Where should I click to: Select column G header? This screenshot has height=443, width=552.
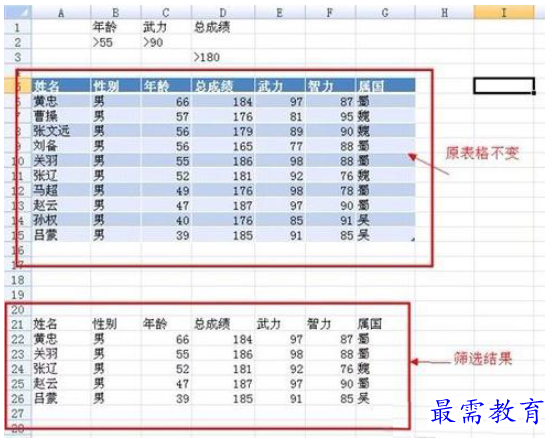point(385,13)
